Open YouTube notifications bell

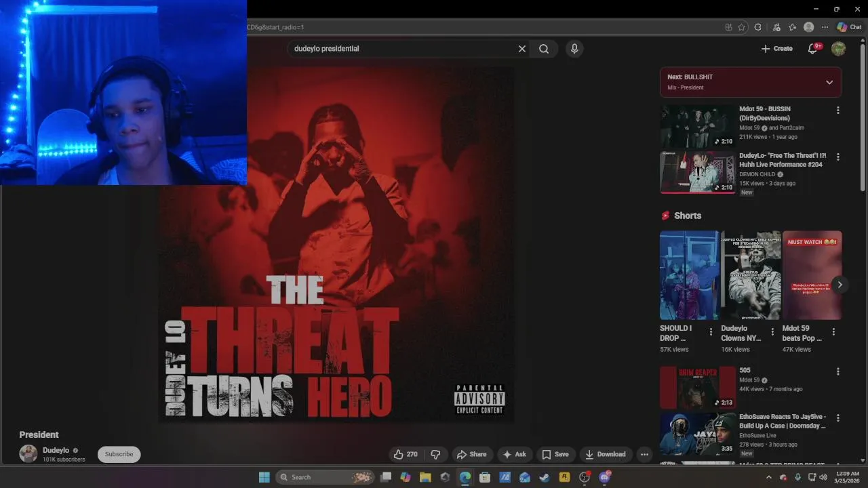tap(812, 49)
